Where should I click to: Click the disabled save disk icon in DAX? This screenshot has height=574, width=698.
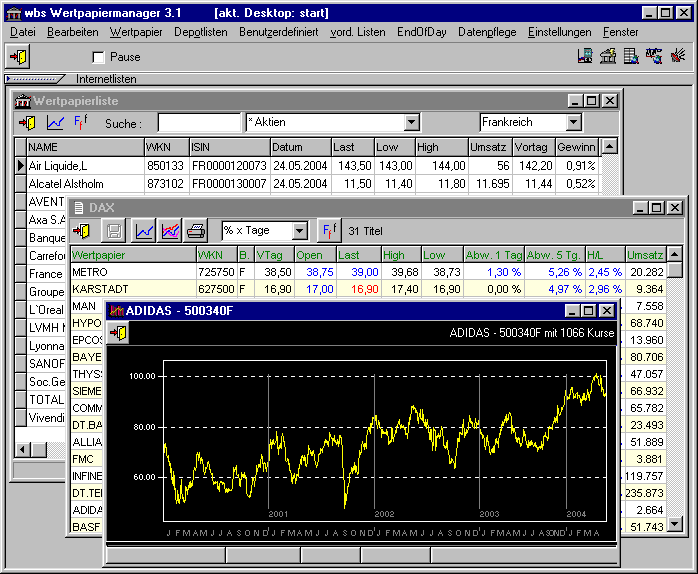point(114,231)
